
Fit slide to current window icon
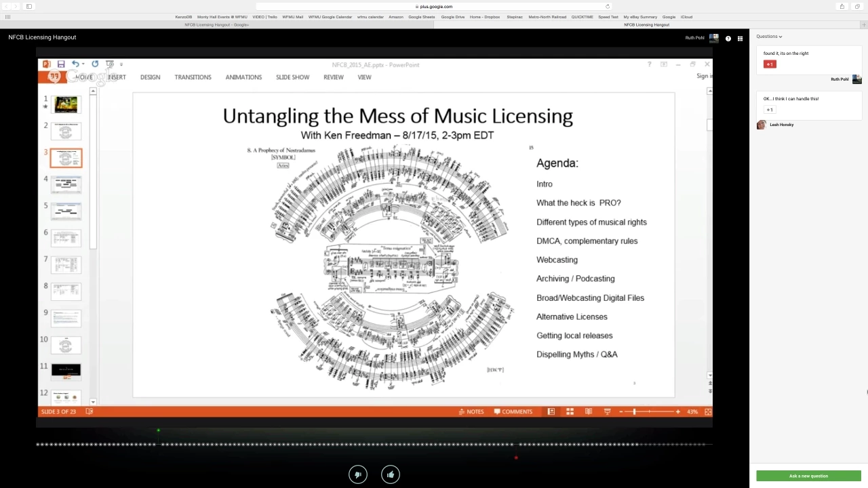pos(708,411)
